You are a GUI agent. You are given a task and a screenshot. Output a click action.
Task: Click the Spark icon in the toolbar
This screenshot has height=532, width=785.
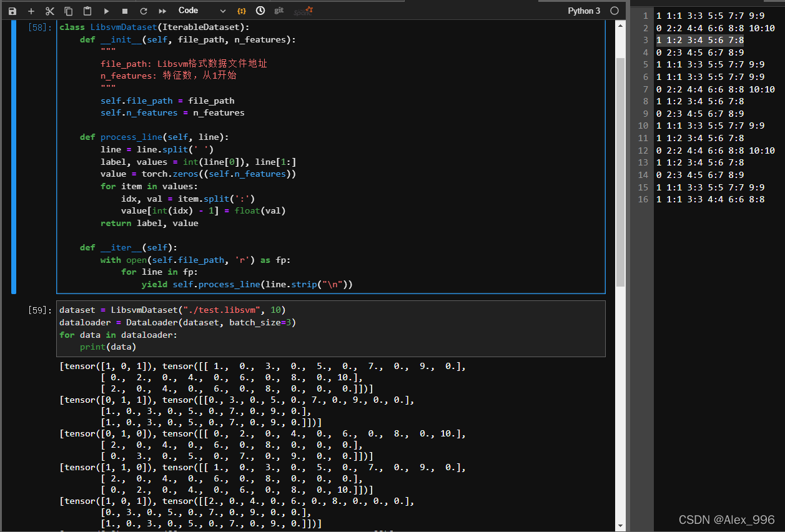click(x=304, y=11)
